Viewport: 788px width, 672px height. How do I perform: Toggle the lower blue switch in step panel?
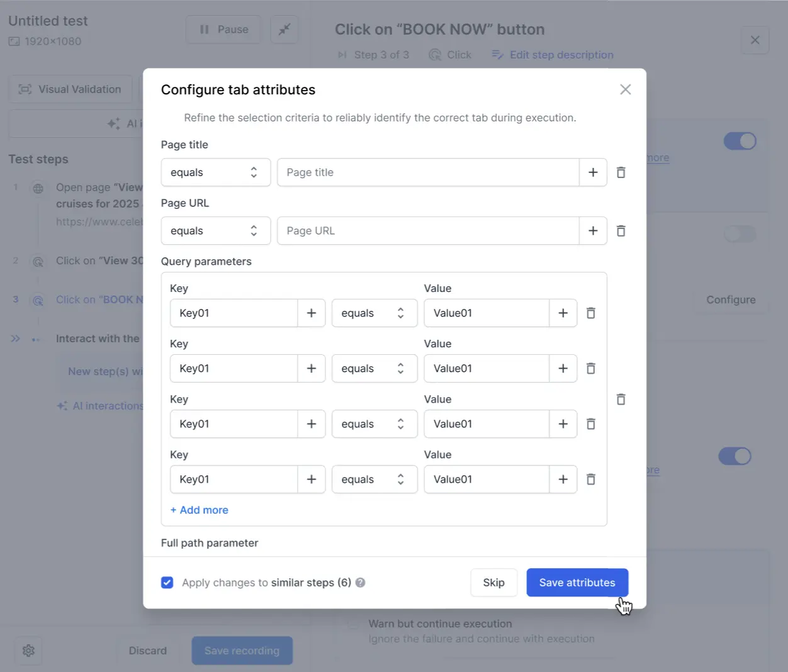click(x=735, y=456)
